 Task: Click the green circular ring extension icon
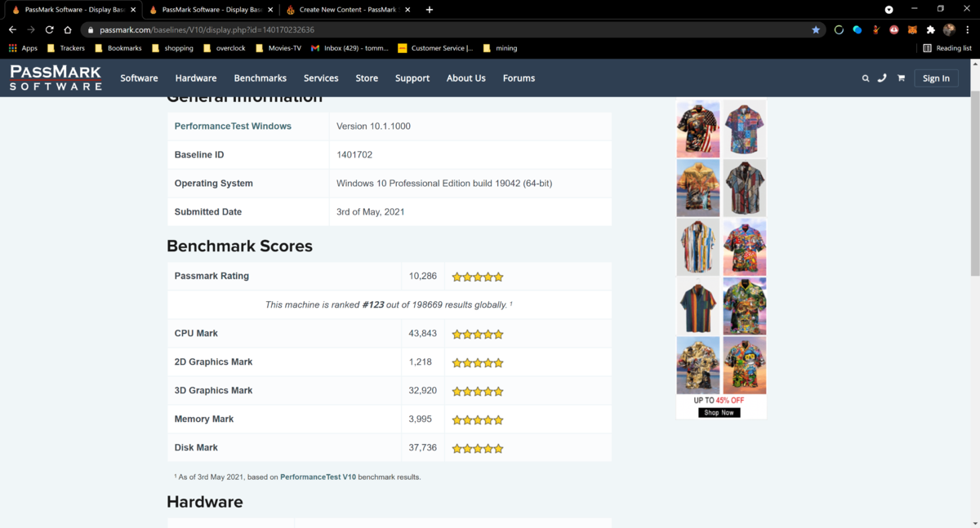839,29
